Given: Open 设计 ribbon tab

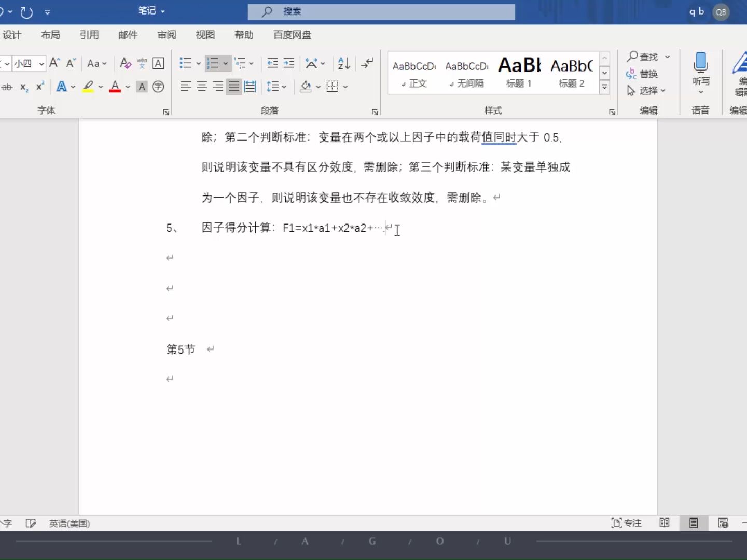Looking at the screenshot, I should click(12, 35).
